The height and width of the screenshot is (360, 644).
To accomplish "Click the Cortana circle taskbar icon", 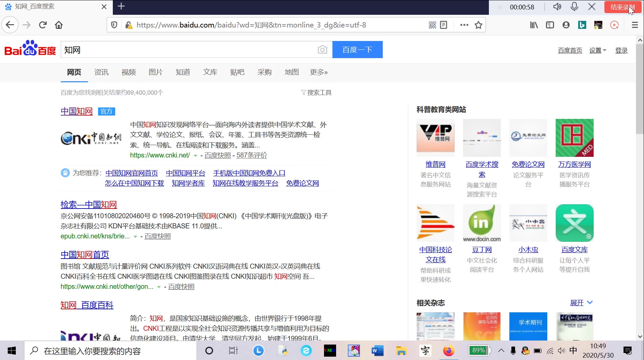I will [x=209, y=351].
